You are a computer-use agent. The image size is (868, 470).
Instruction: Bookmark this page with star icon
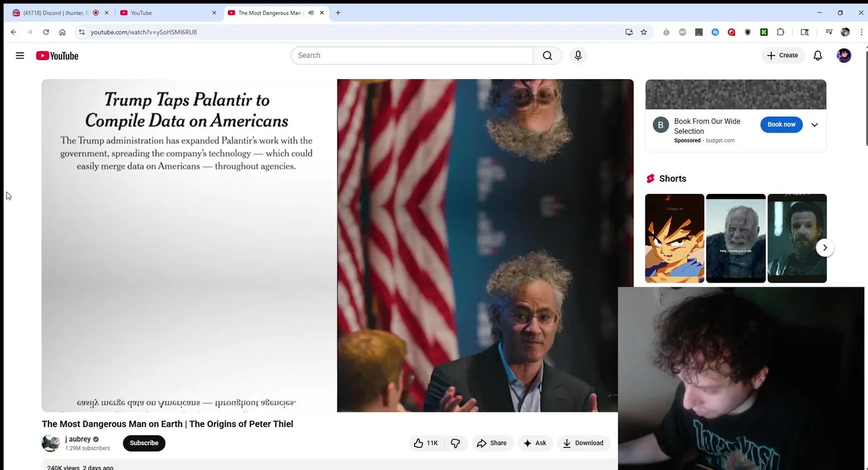tap(644, 32)
